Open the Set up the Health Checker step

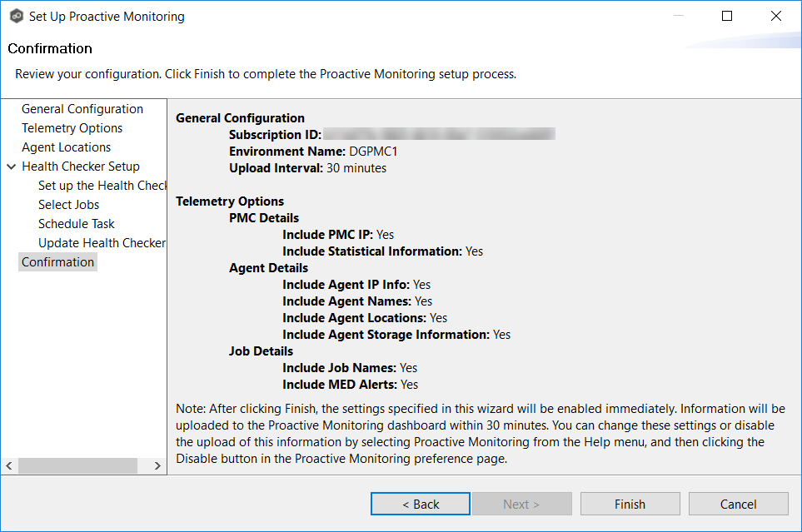[102, 186]
